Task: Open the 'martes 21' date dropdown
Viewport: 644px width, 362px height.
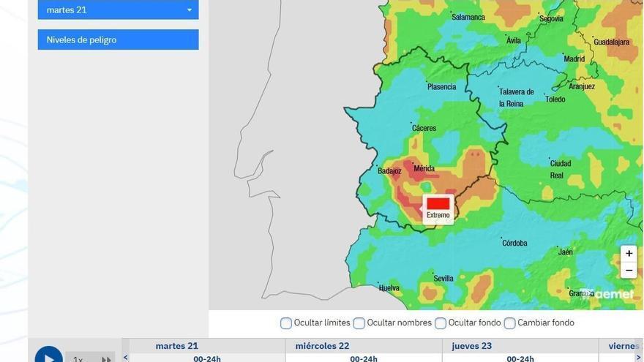Action: coord(118,10)
